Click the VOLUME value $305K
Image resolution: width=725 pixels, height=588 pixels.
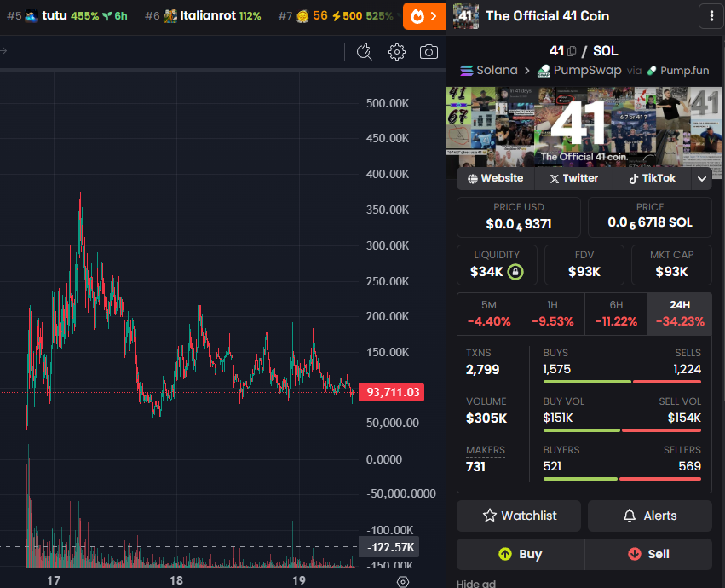[x=486, y=418]
